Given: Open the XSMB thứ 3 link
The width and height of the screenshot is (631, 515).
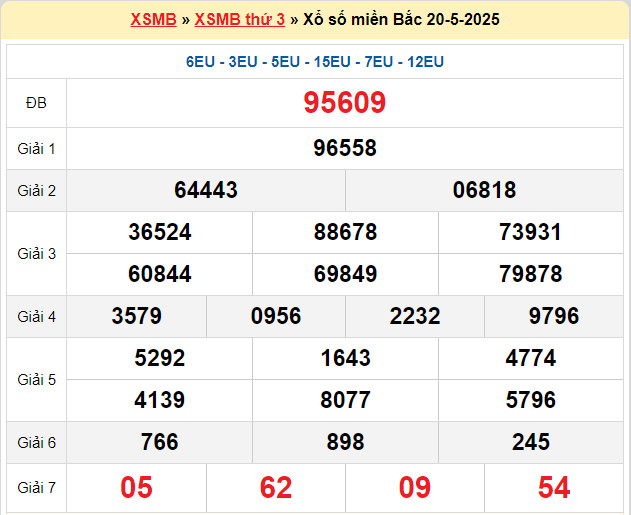Looking at the screenshot, I should tap(240, 19).
